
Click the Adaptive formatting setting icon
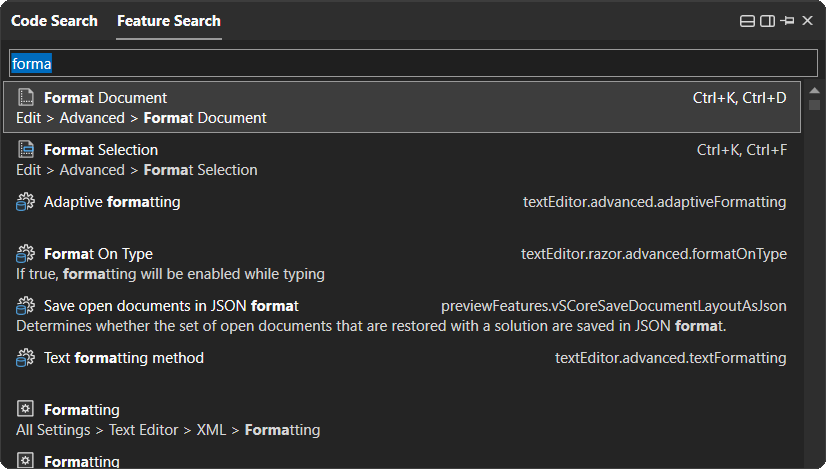26,202
